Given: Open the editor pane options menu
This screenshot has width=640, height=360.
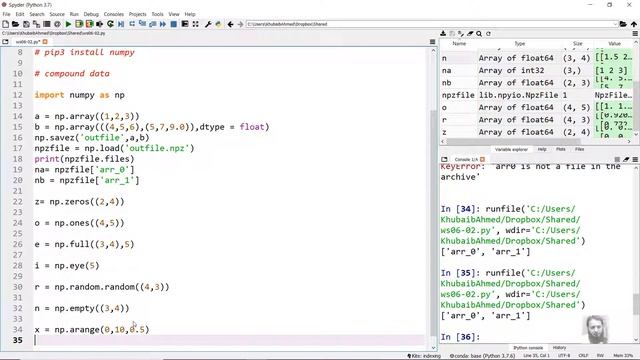Looking at the screenshot, I should 433,42.
